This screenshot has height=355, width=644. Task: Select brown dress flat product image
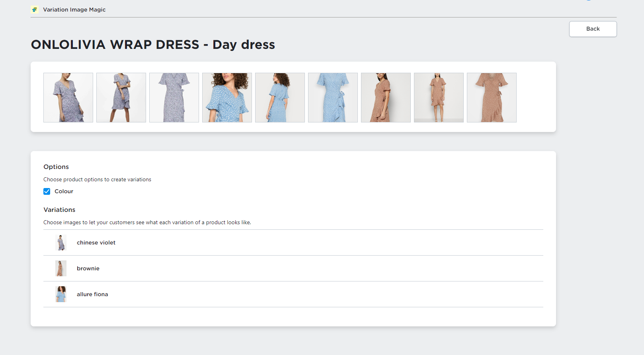[492, 97]
